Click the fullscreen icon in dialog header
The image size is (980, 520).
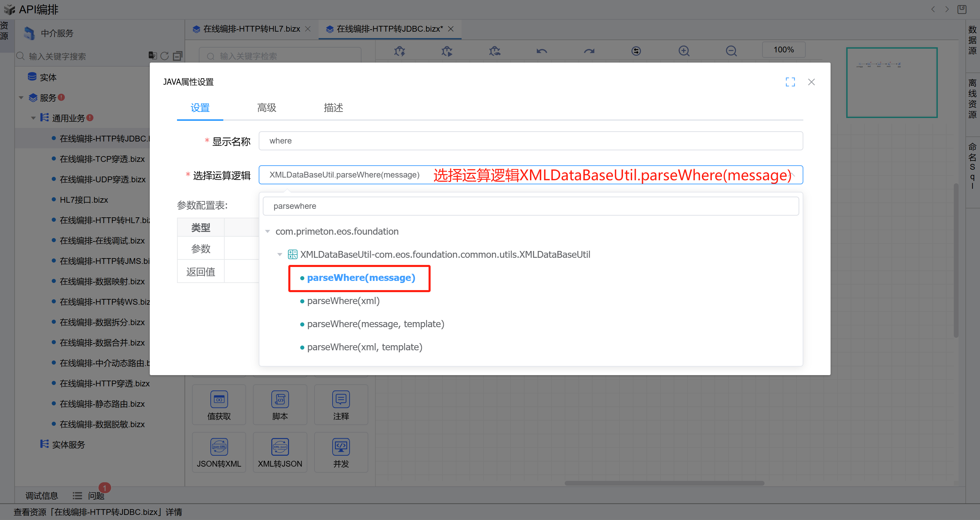click(x=790, y=82)
